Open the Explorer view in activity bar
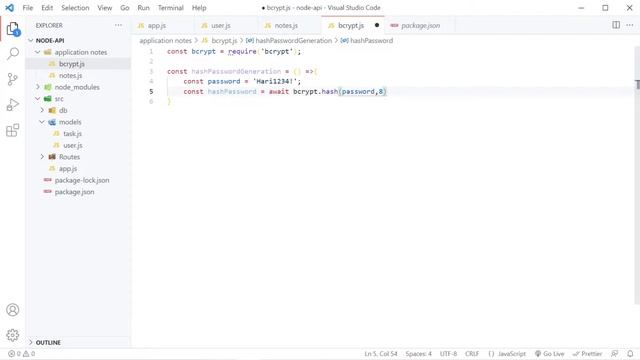Screen dimensions: 640x360 click(x=13, y=29)
